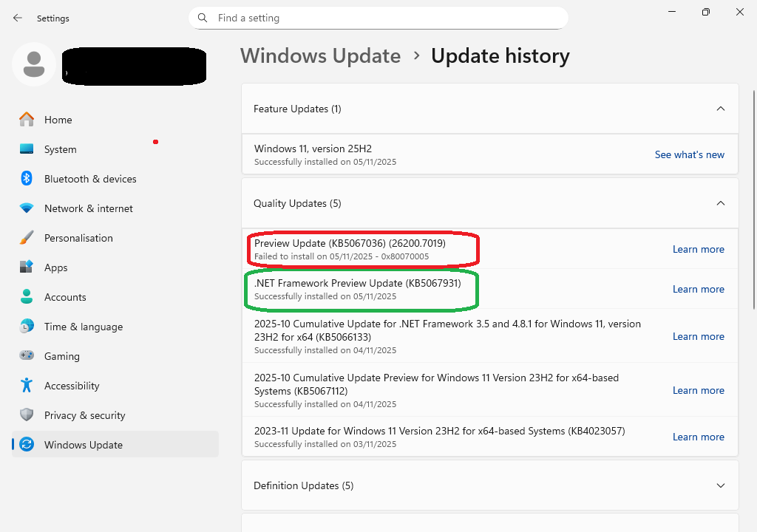The image size is (757, 532).
Task: Click the Apps icon
Action: point(27,267)
